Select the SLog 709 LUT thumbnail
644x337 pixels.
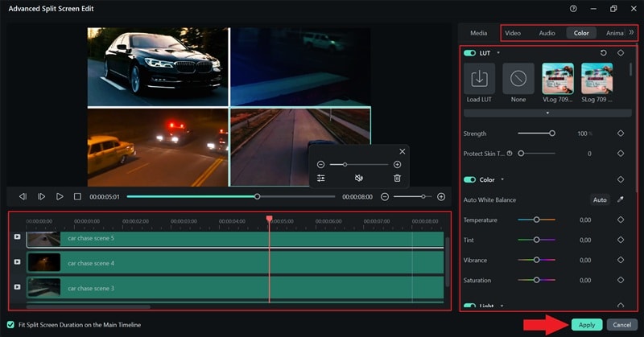597,78
